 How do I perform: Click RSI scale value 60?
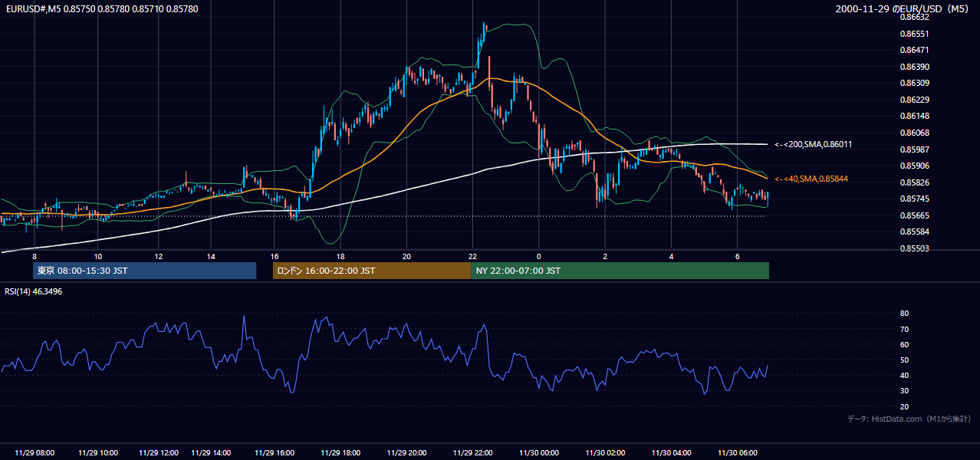(904, 344)
